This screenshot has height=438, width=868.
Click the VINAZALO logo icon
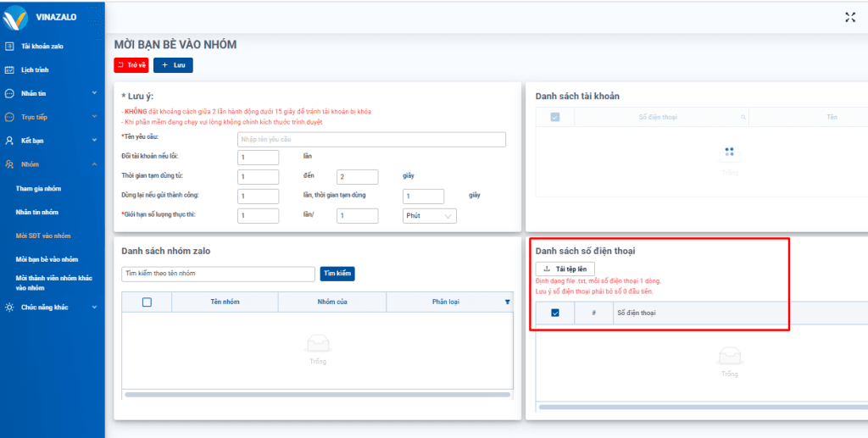16,18
